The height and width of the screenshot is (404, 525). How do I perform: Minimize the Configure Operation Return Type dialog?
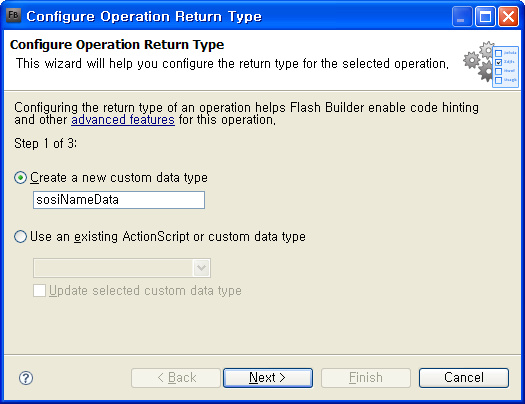click(x=462, y=16)
